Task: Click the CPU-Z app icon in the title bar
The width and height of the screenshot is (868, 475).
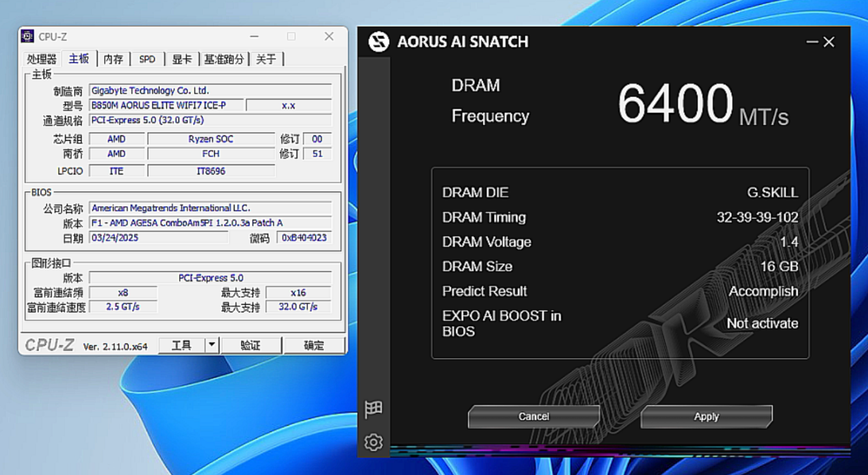Action: click(27, 37)
